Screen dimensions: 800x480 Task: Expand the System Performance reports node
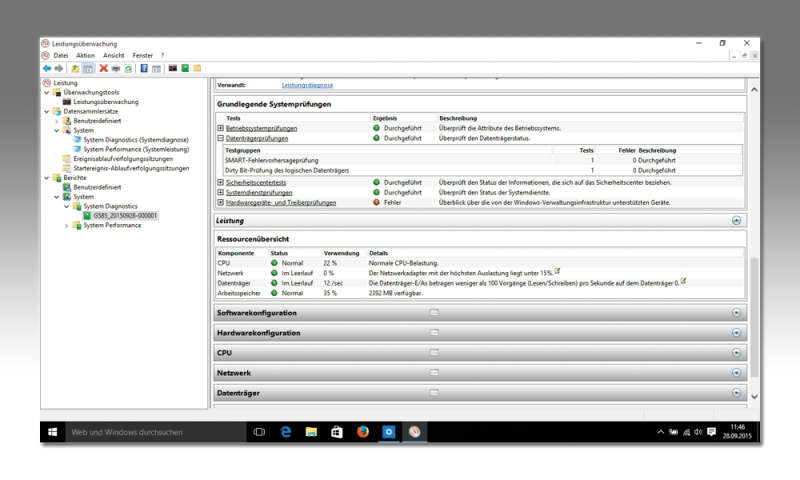tap(67, 225)
